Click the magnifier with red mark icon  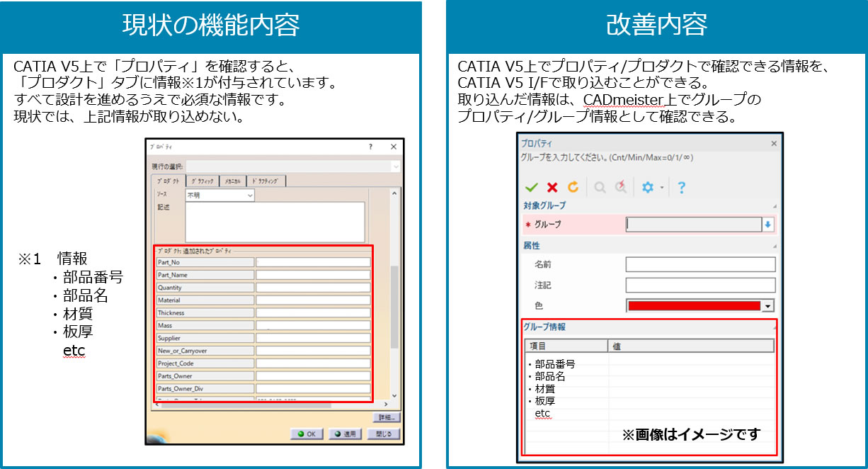click(x=620, y=188)
